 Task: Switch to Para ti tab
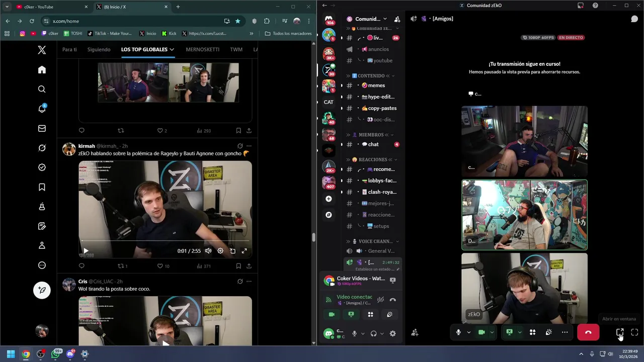(69, 49)
